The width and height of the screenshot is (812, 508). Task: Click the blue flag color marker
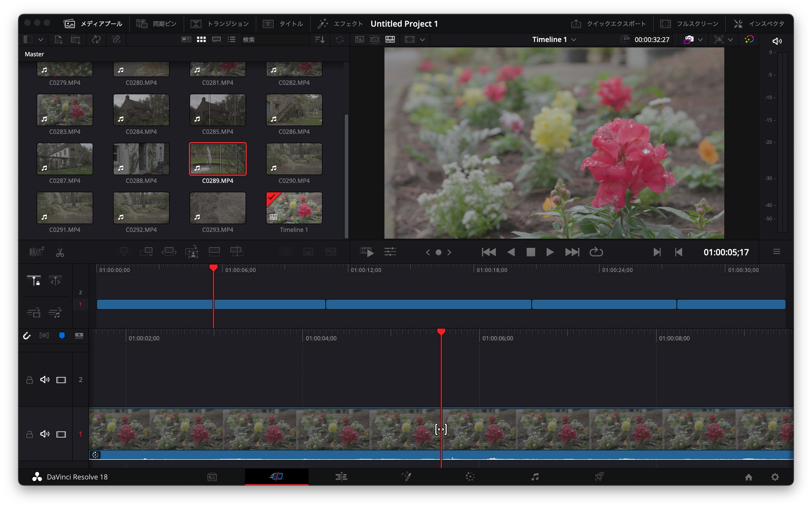coord(62,336)
